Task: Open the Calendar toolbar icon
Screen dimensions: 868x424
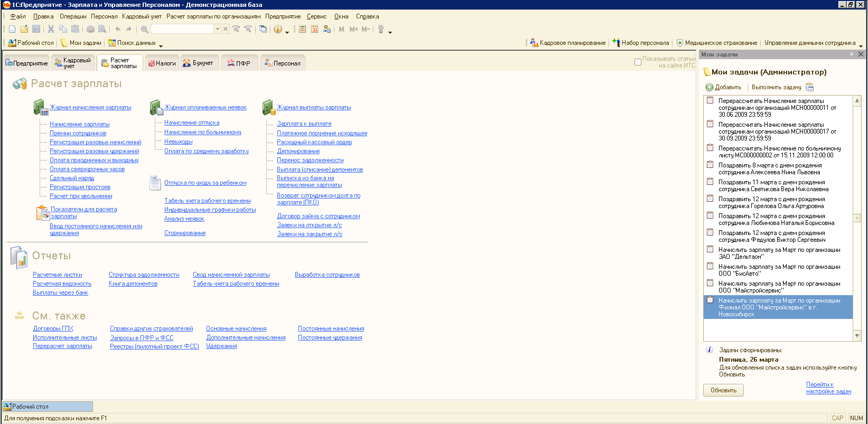Action: 314,29
